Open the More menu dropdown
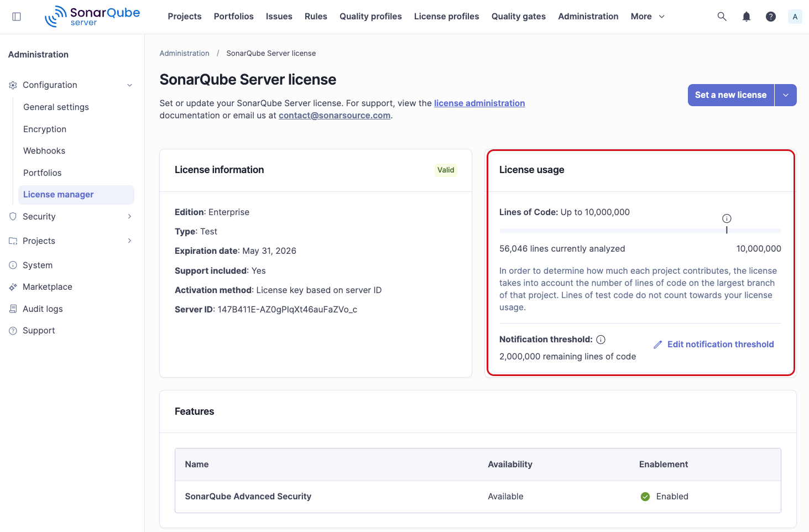 (648, 17)
